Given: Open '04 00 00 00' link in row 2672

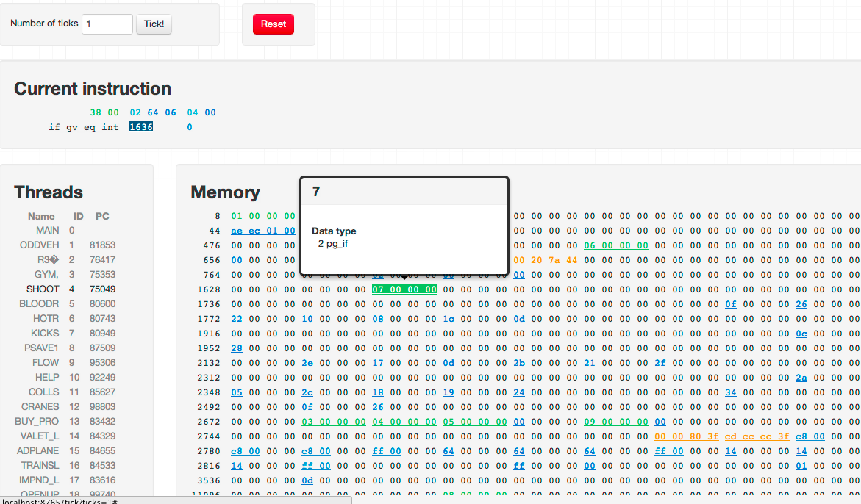Looking at the screenshot, I should tap(404, 422).
